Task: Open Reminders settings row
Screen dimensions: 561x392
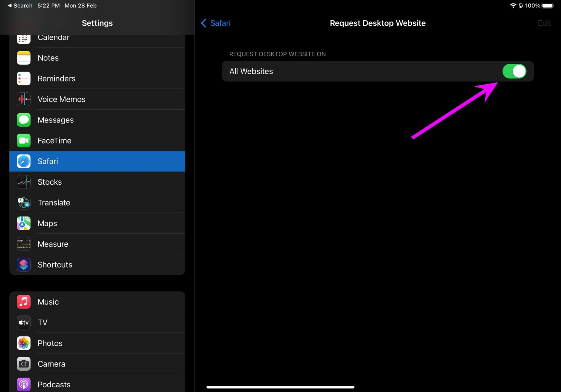Action: pos(97,79)
